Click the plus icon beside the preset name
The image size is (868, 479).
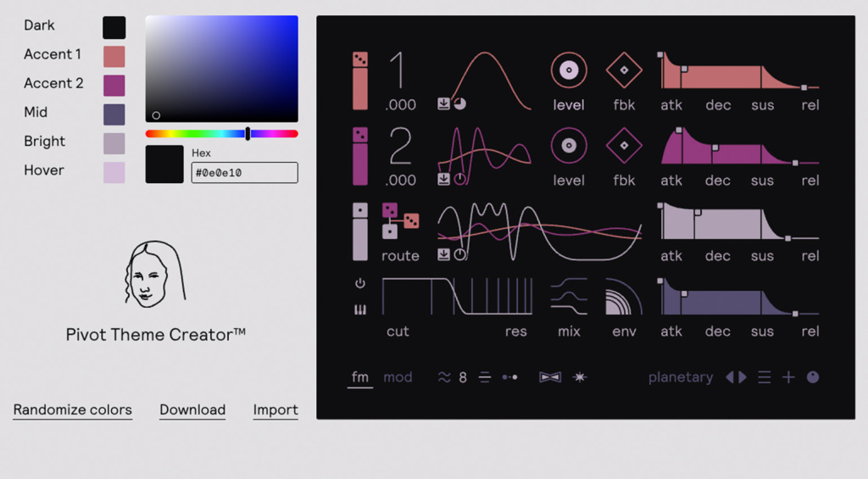[x=788, y=377]
